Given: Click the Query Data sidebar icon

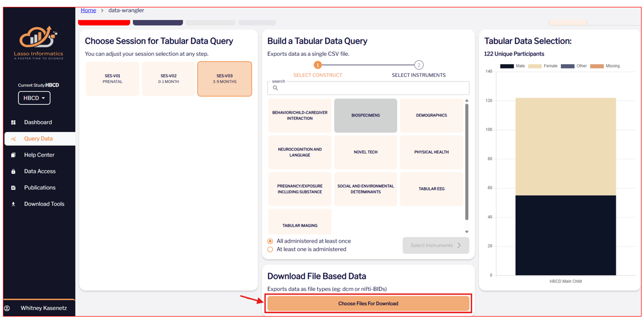Looking at the screenshot, I should click(x=13, y=139).
